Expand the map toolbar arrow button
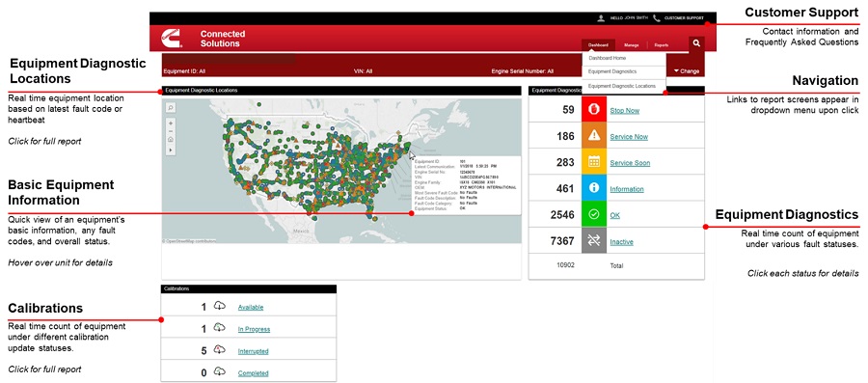The height and width of the screenshot is (383, 868). tap(171, 150)
